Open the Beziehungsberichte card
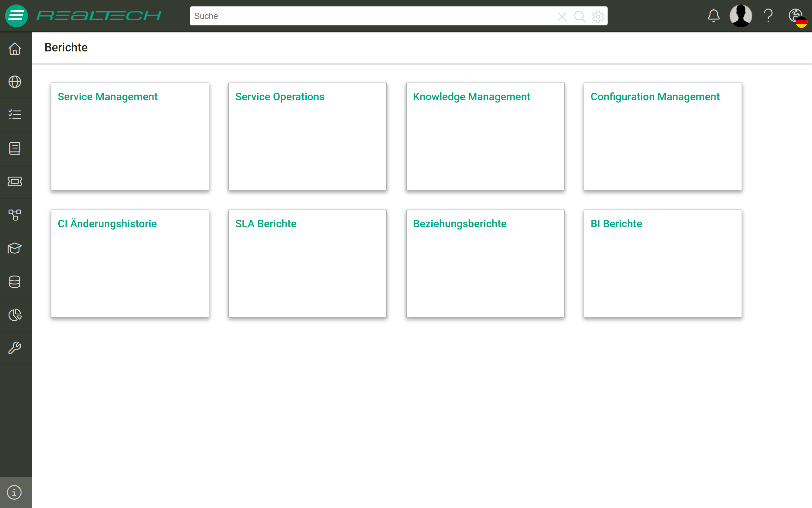The height and width of the screenshot is (508, 812). [x=485, y=264]
